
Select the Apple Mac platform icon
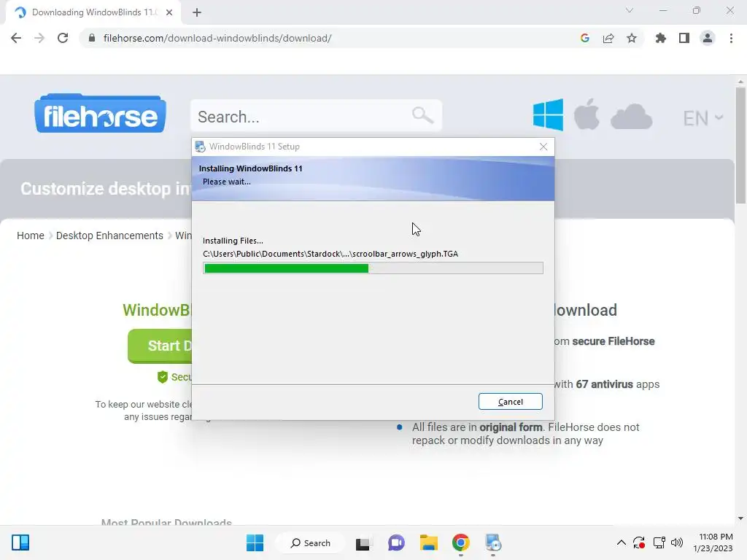[x=587, y=114]
